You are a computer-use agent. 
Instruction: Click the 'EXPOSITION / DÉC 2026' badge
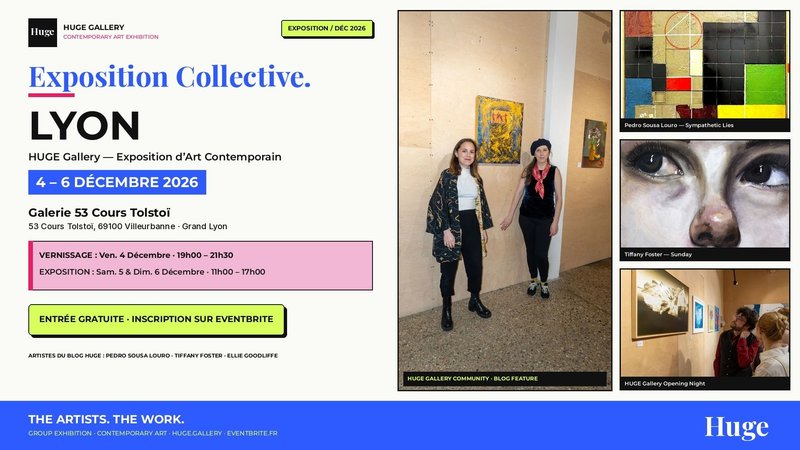tap(327, 29)
